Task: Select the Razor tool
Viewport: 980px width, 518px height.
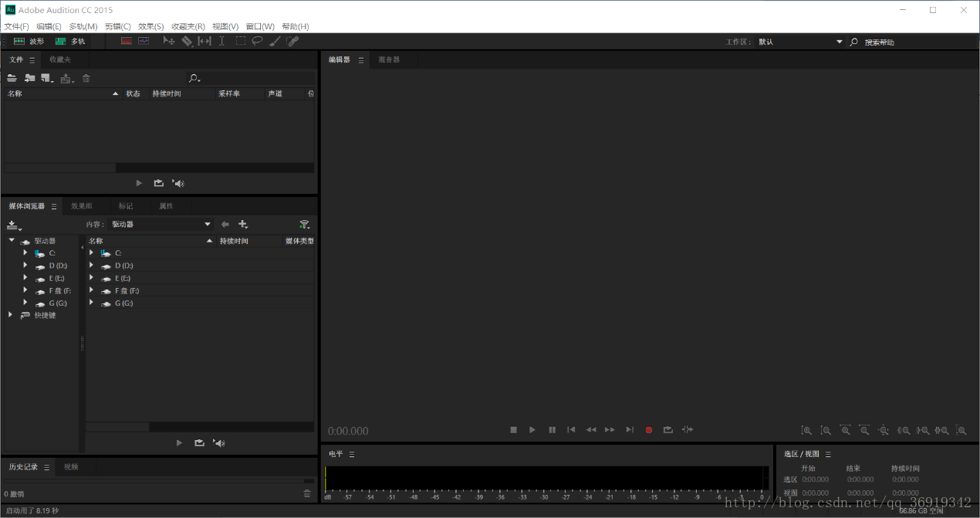Action: (187, 41)
